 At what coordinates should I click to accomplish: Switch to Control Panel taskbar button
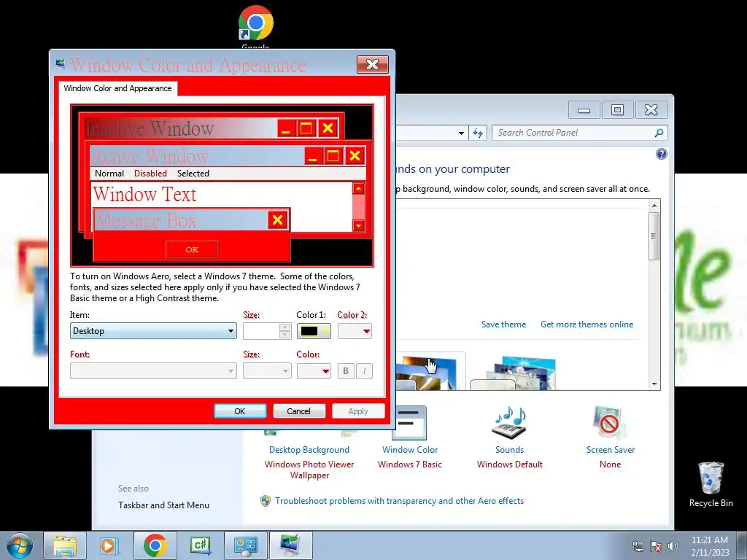point(246,545)
